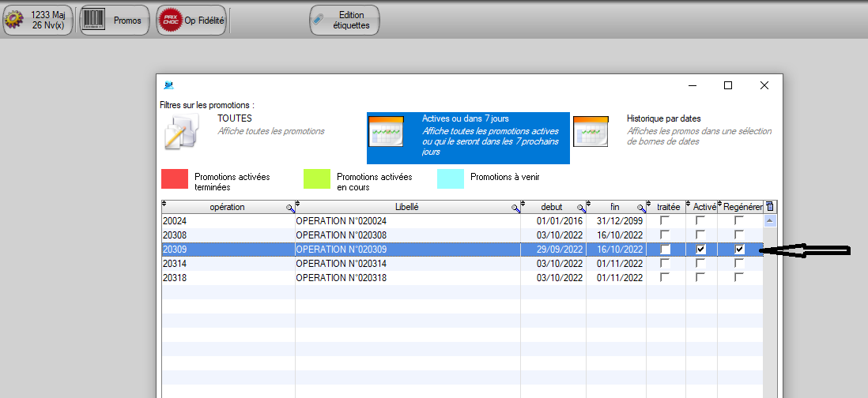Select the Historique par dates calendar icon

click(590, 131)
